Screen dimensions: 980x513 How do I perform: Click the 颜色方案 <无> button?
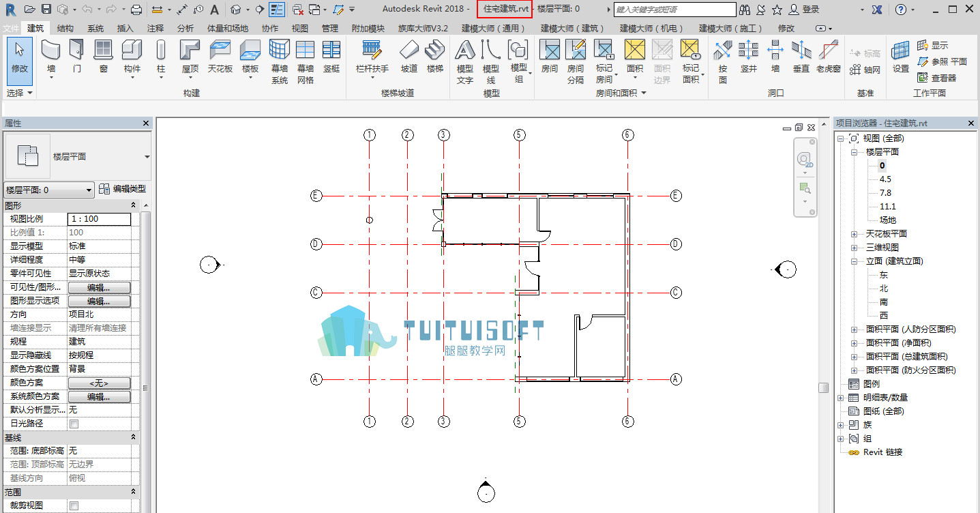[x=99, y=383]
